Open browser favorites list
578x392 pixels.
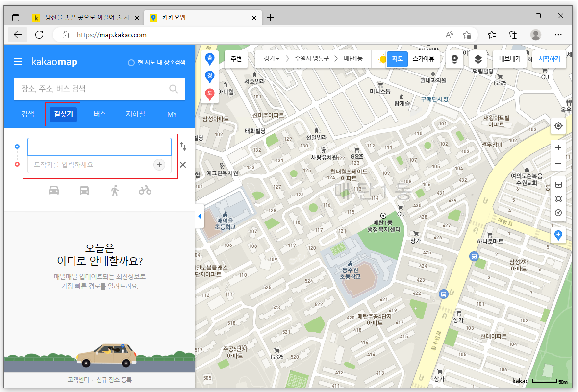(491, 35)
